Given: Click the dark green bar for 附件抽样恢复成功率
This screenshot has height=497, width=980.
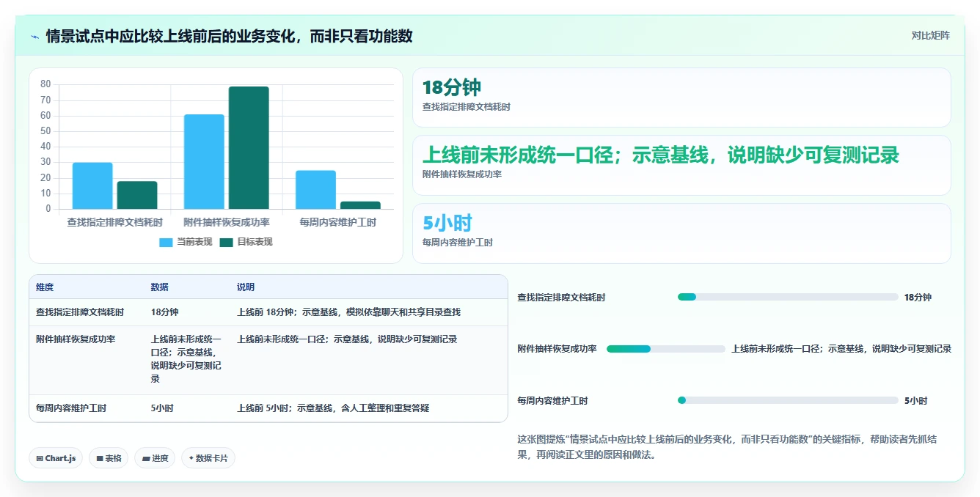Looking at the screenshot, I should pyautogui.click(x=249, y=147).
